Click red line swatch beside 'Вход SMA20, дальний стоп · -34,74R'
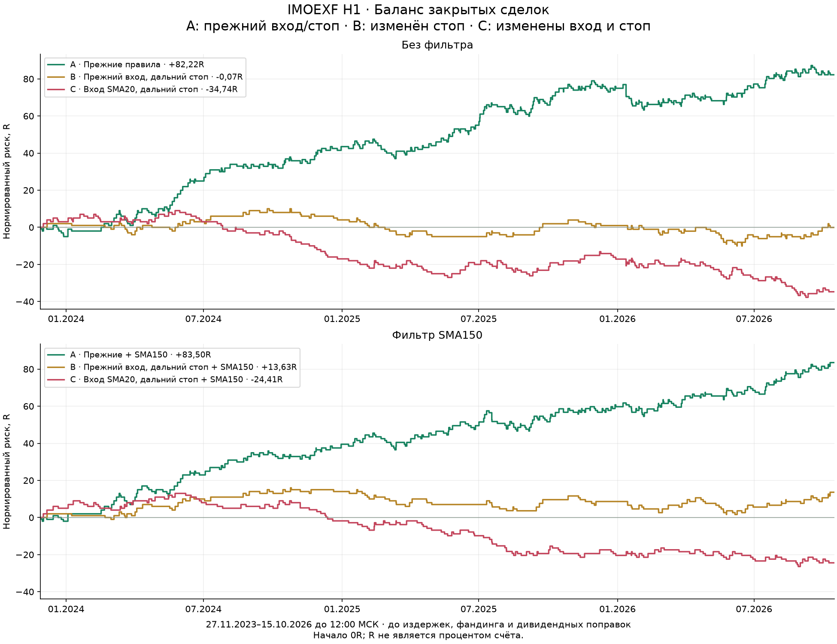This screenshot has height=644, width=837. [x=56, y=90]
